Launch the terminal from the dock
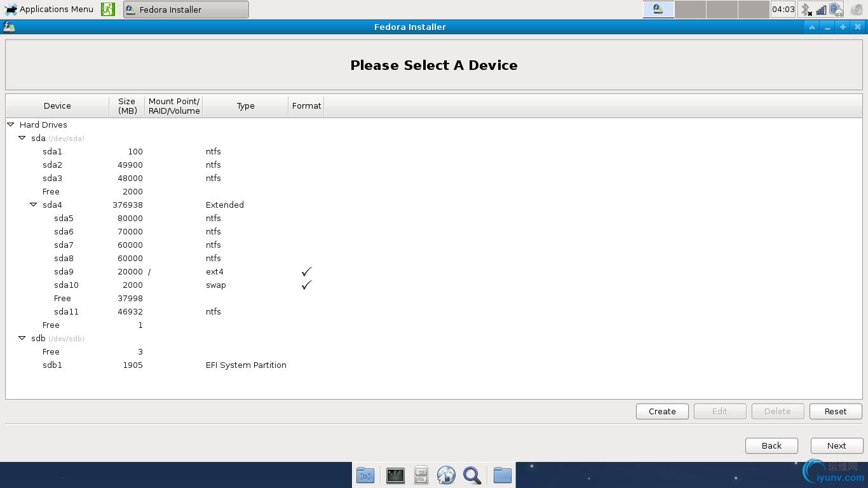Screen dimensions: 868x488 click(x=395, y=475)
